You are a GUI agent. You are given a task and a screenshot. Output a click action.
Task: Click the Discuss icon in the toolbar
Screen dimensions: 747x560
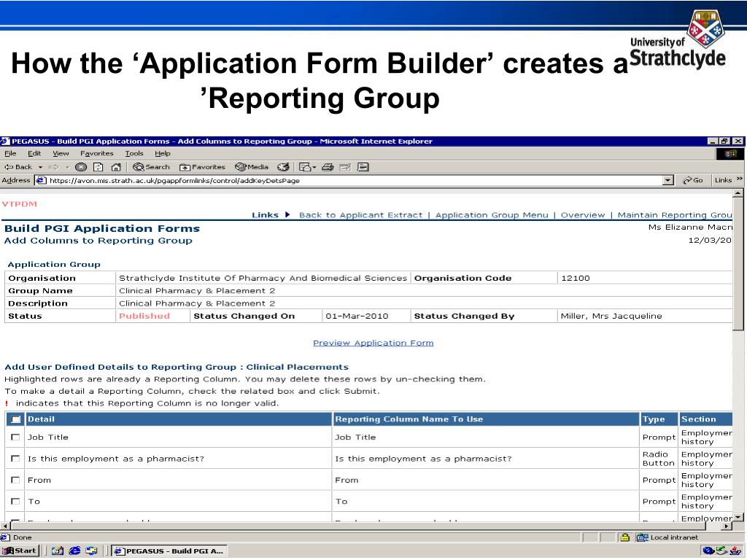(x=363, y=167)
